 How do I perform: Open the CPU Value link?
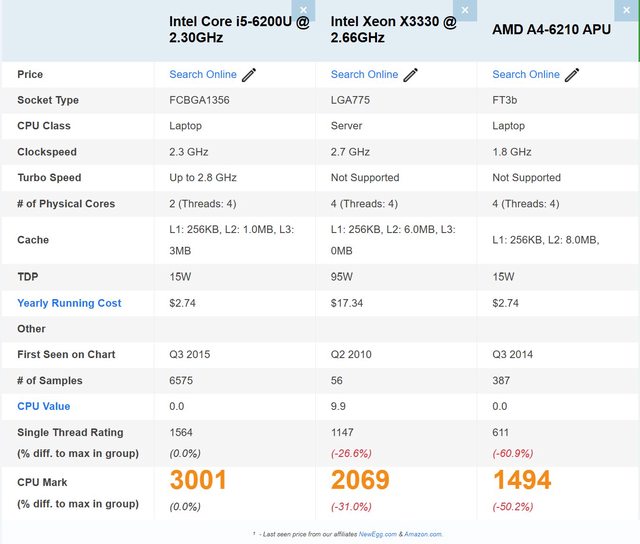pos(44,406)
